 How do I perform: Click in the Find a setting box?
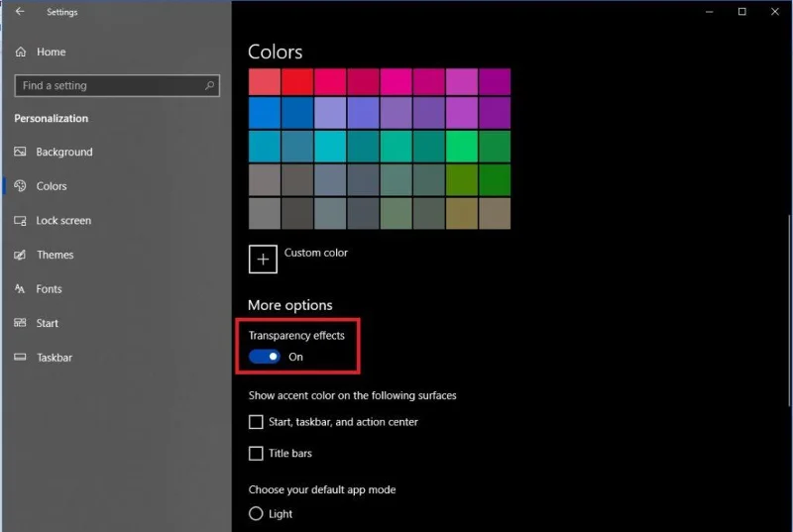117,85
